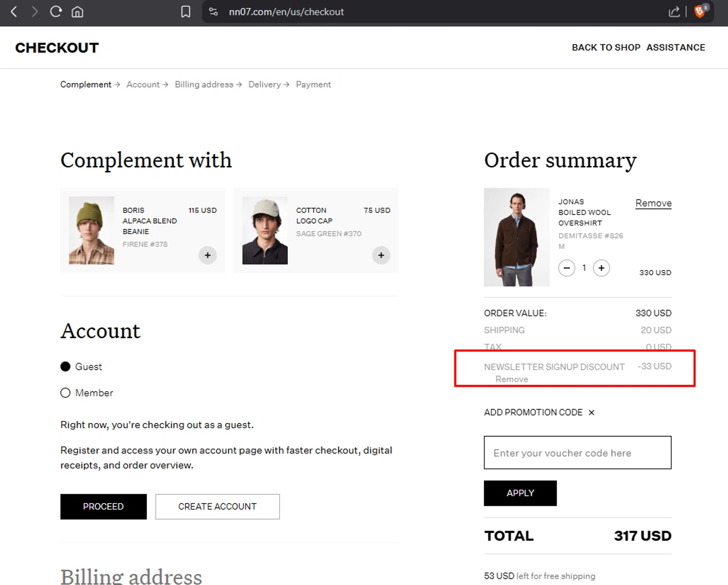This screenshot has height=585, width=728.
Task: Remove the Jonas overshirt from order
Action: 653,203
